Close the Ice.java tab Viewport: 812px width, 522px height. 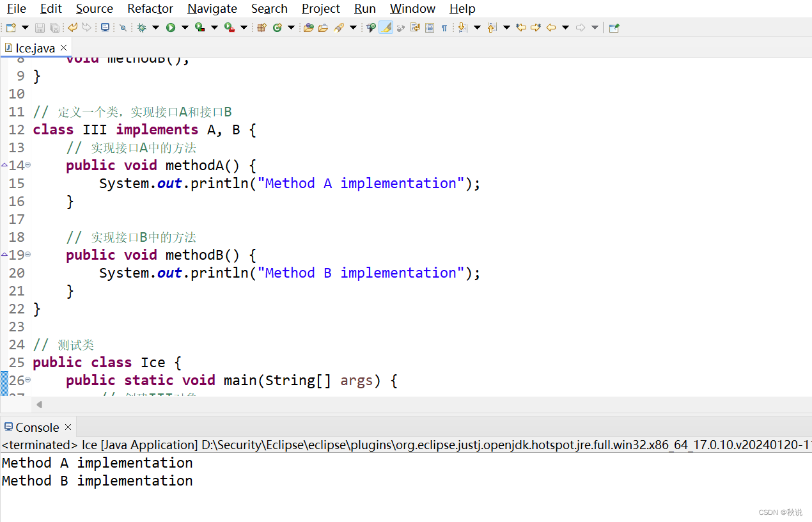pos(65,48)
